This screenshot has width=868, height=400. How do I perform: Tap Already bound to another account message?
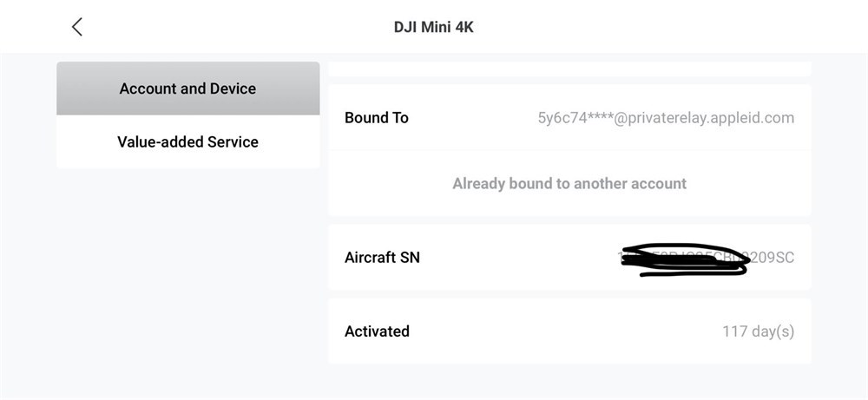(x=569, y=184)
